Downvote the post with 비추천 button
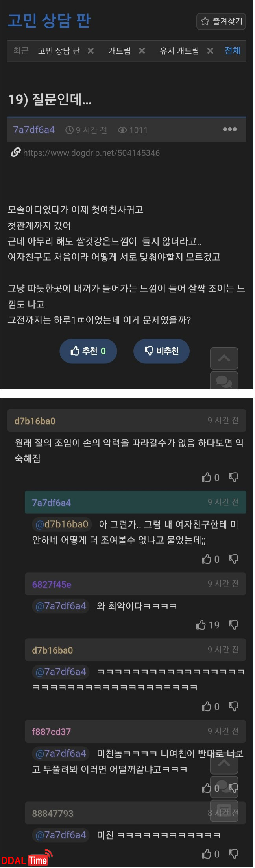 [x=162, y=351]
